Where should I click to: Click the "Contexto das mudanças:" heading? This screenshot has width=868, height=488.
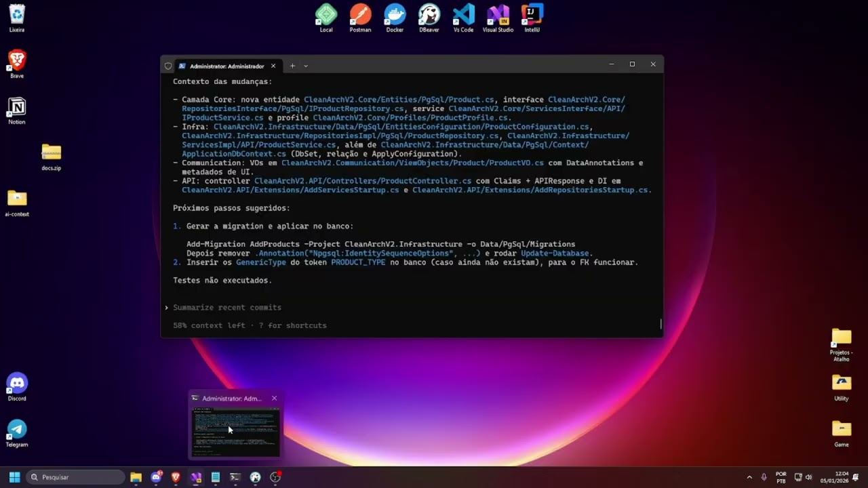(222, 81)
